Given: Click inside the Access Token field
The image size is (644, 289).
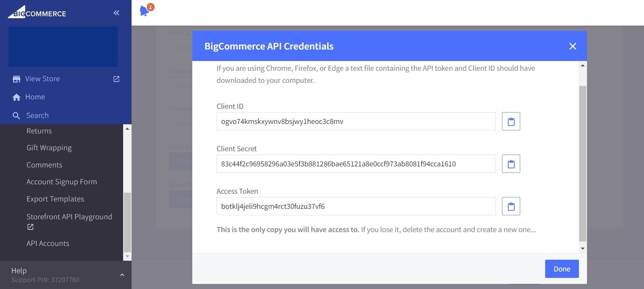Looking at the screenshot, I should click(x=356, y=206).
